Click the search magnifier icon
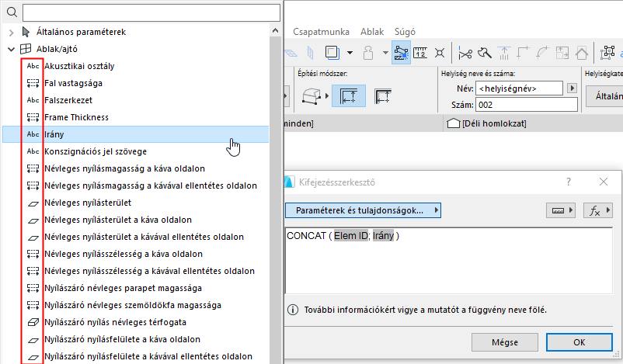The image size is (623, 364). pos(12,12)
